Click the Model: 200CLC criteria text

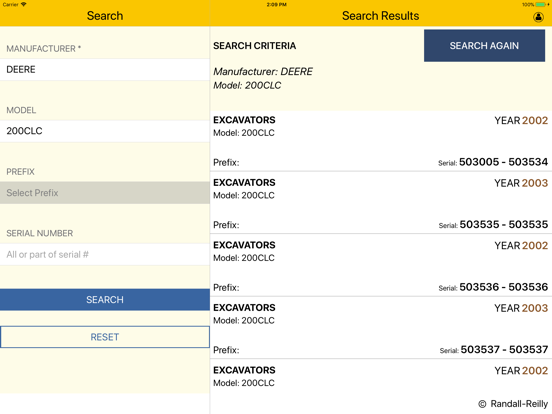tap(247, 86)
